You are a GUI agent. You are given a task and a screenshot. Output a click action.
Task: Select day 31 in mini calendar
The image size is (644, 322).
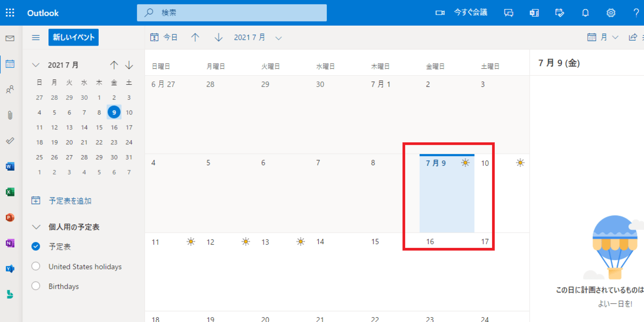click(129, 157)
